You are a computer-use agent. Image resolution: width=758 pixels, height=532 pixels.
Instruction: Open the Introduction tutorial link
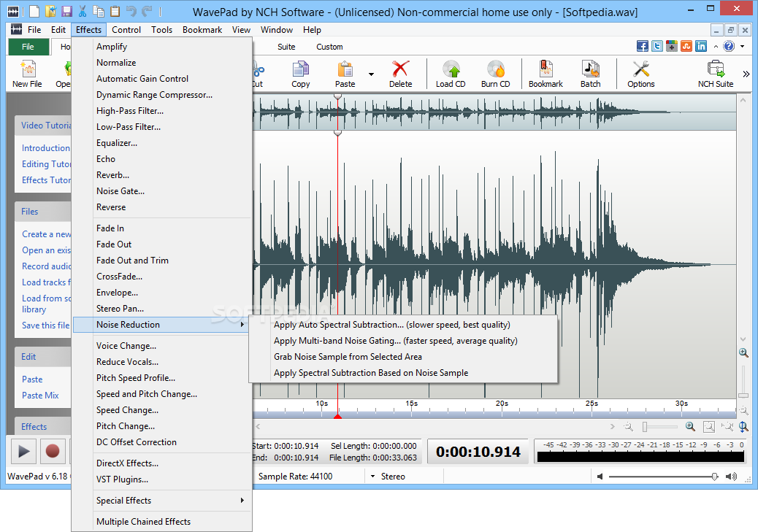pos(46,148)
